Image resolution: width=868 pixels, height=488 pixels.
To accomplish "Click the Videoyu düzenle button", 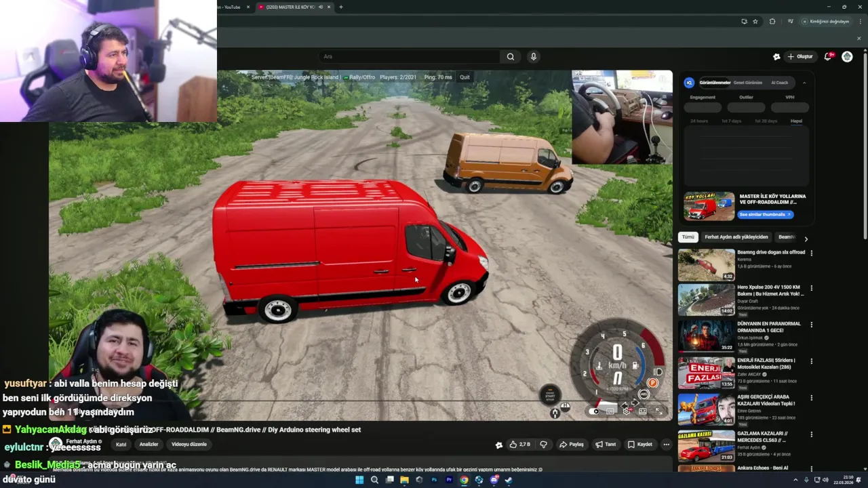I will [189, 445].
